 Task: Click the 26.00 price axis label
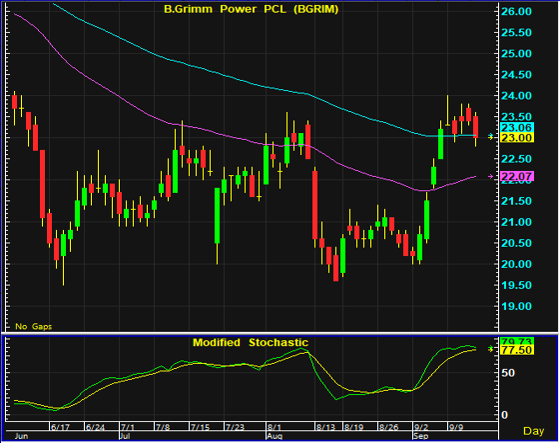point(516,11)
